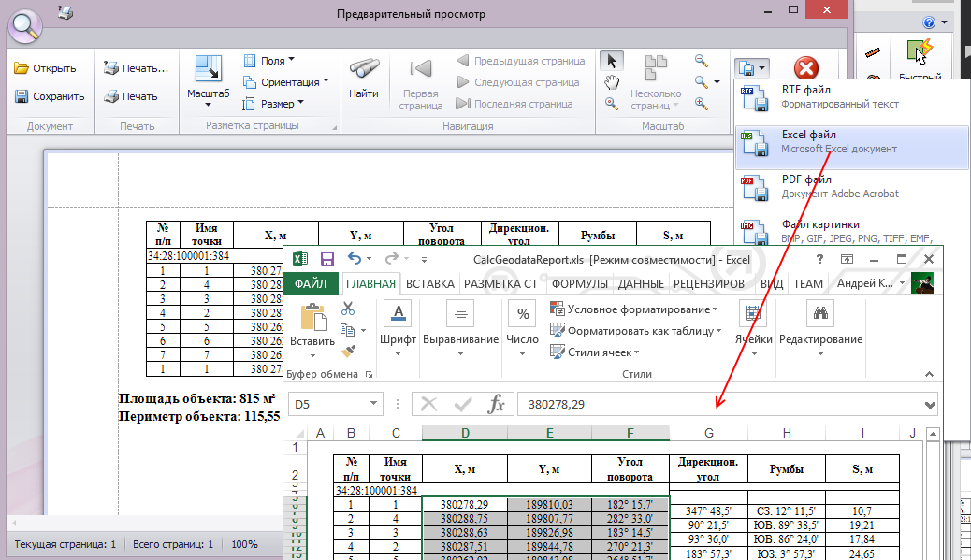Click Excel Вставить paste button
Image resolution: width=971 pixels, height=560 pixels.
(312, 330)
